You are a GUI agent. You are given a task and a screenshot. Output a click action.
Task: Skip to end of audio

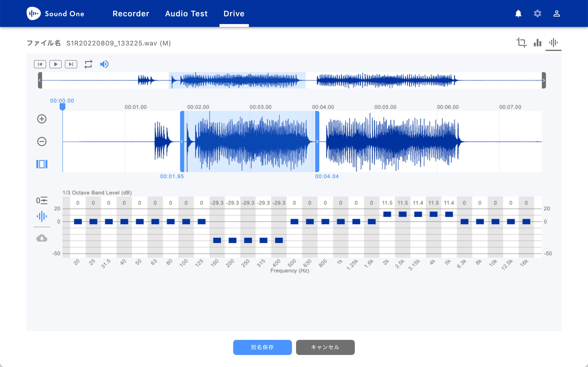[x=71, y=64]
